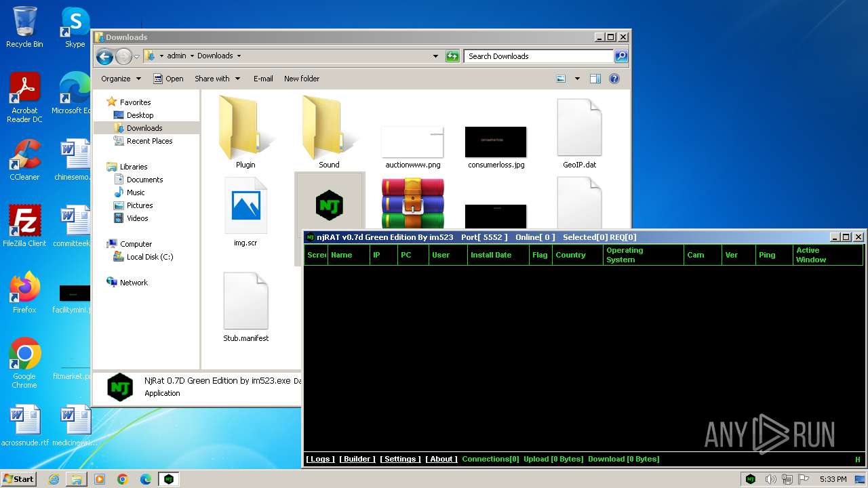Select the Plugin folder in Downloads
This screenshot has height=488, width=868.
pos(245,132)
